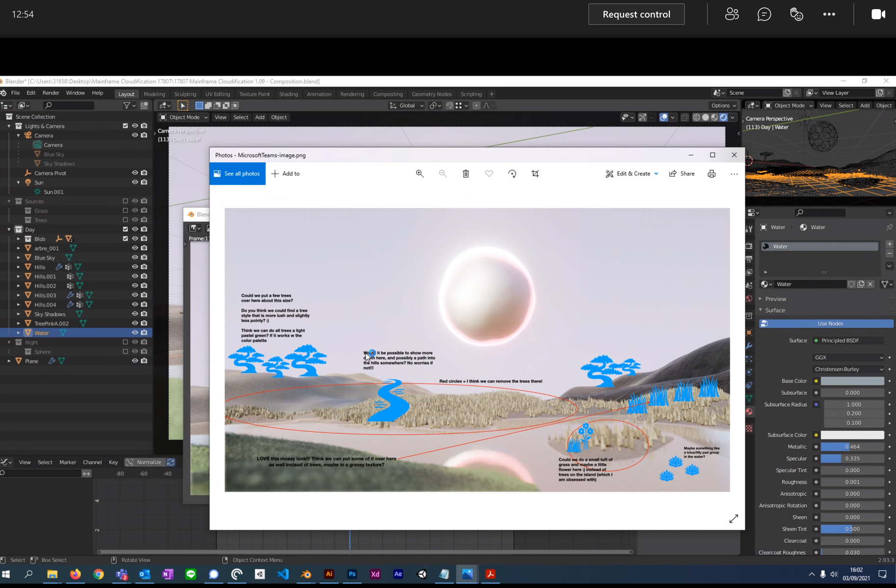Viewport: 896px width, 588px height.
Task: Unlink Water material X icon
Action: (x=870, y=284)
